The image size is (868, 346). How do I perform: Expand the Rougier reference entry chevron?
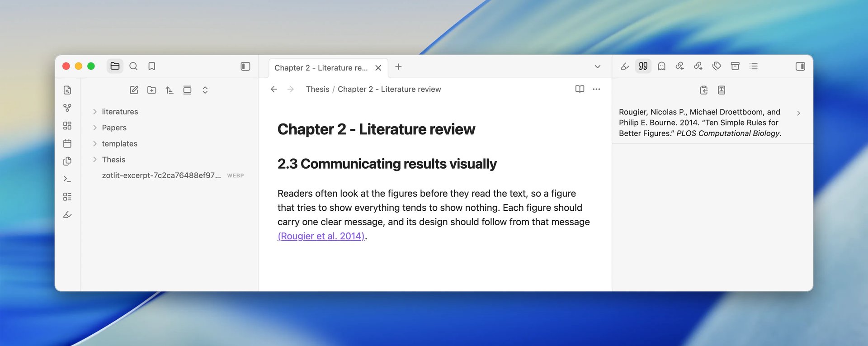point(798,113)
